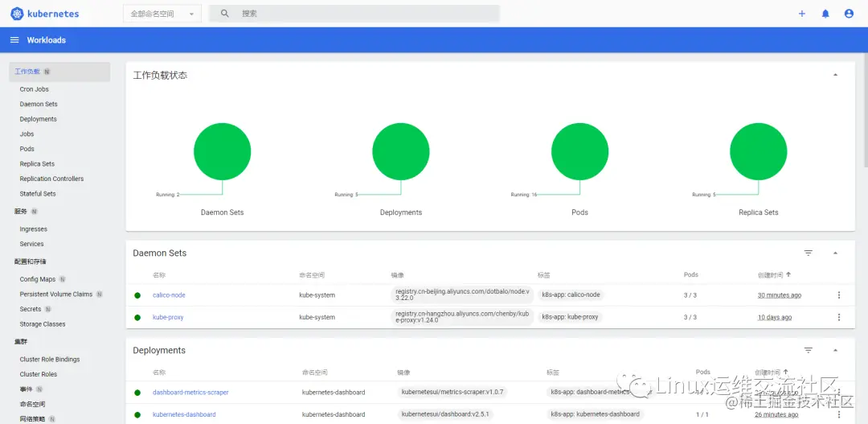Open the kubernetes-dashboard deployment link
868x424 pixels.
184,414
